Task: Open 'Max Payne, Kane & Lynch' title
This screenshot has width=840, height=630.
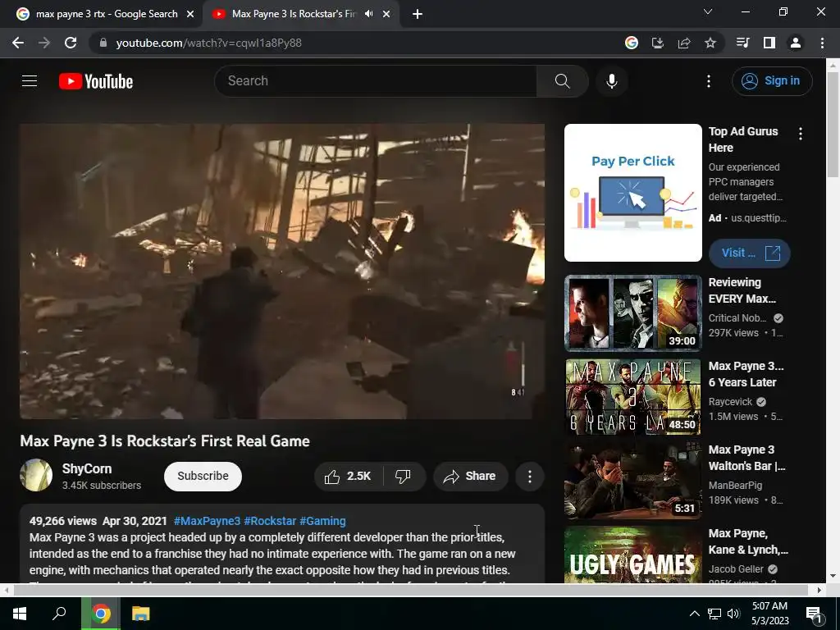Action: point(748,541)
